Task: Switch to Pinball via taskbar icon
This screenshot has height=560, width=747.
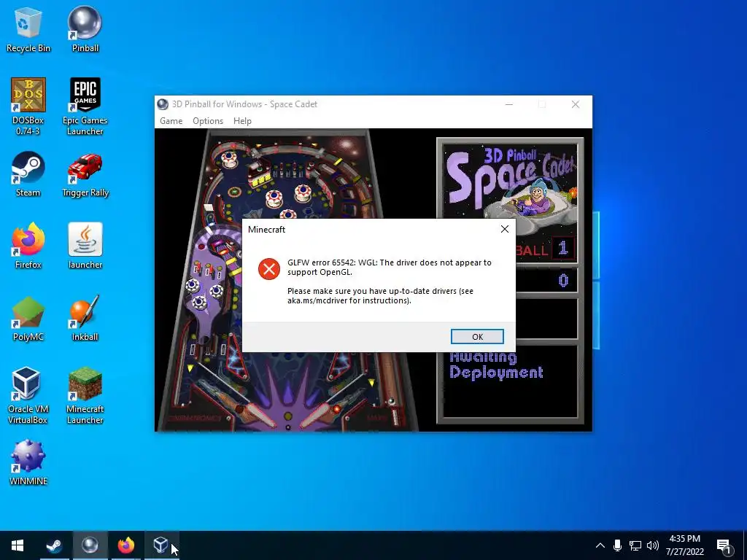Action: pyautogui.click(x=90, y=545)
